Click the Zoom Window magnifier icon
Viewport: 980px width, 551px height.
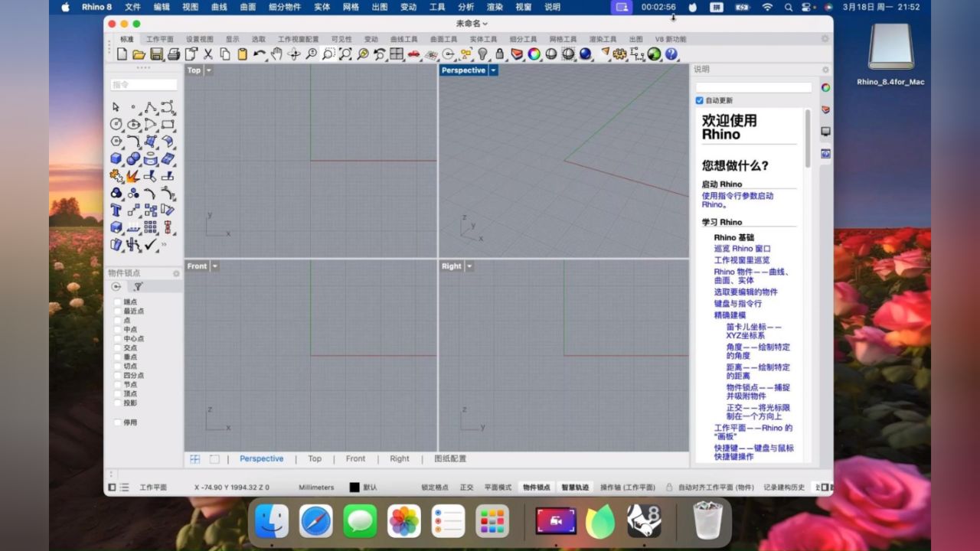tap(328, 54)
